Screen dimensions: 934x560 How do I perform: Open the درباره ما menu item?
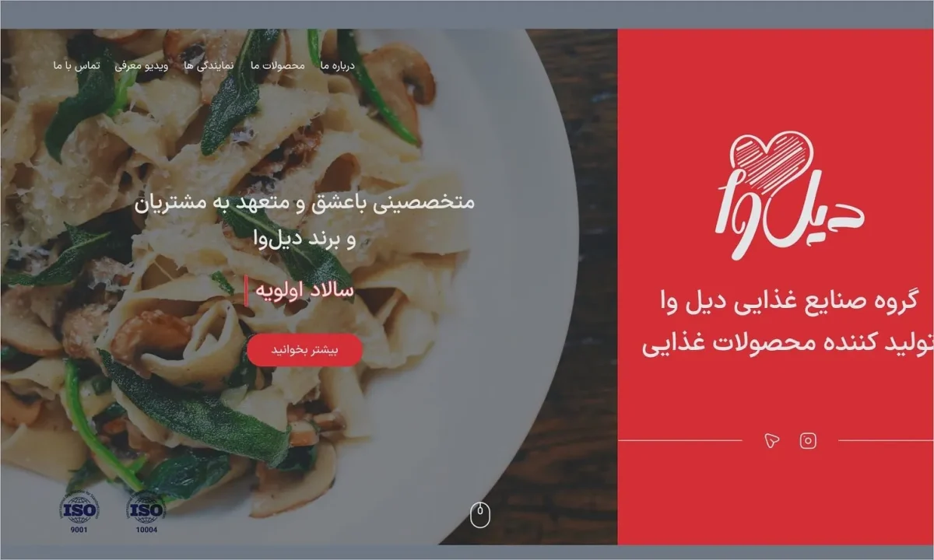[337, 65]
